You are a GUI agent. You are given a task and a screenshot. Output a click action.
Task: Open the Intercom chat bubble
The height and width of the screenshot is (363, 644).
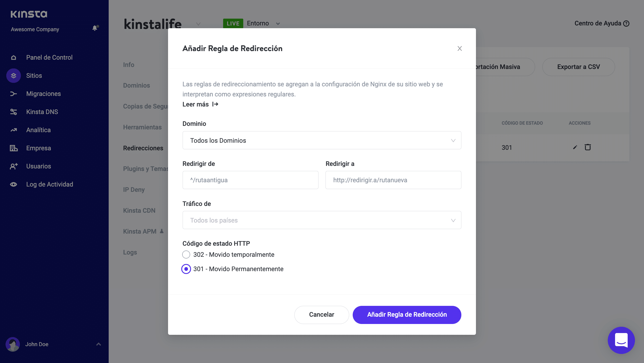(x=621, y=340)
